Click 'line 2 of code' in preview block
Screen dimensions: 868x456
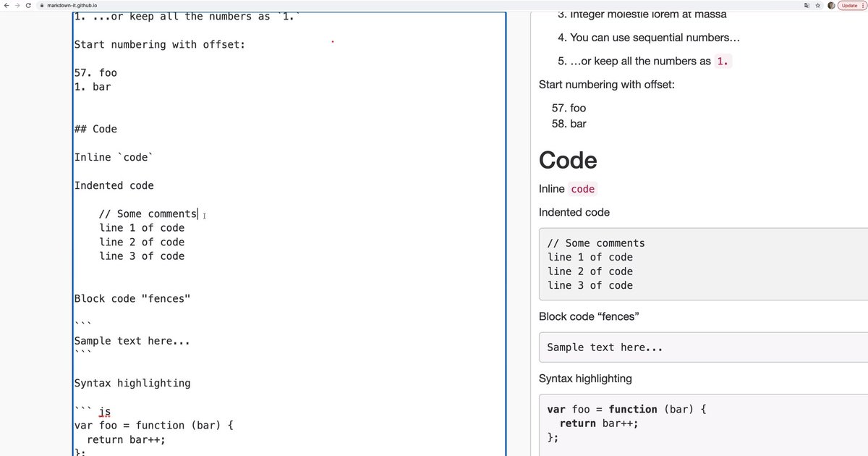tap(590, 271)
